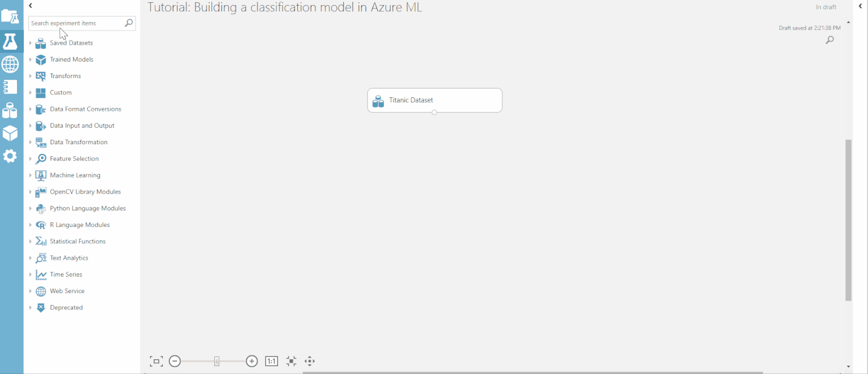
Task: Select the OpenCV Library Modules label
Action: click(85, 192)
